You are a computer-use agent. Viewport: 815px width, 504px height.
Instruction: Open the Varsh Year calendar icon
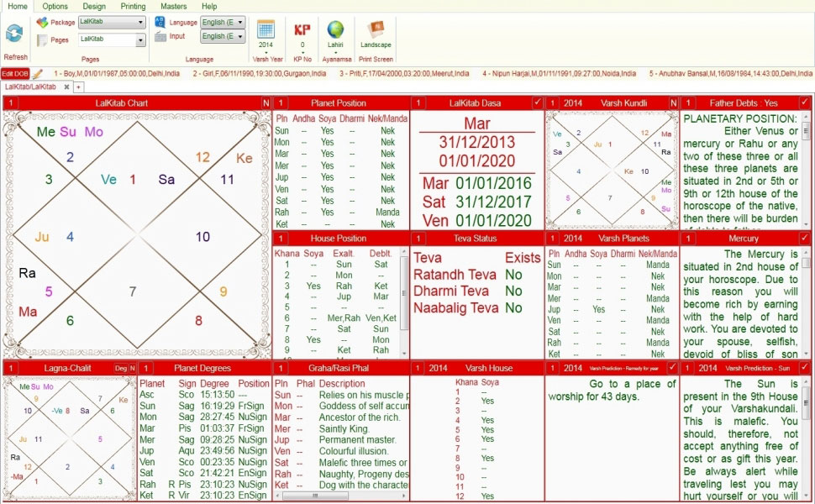266,29
